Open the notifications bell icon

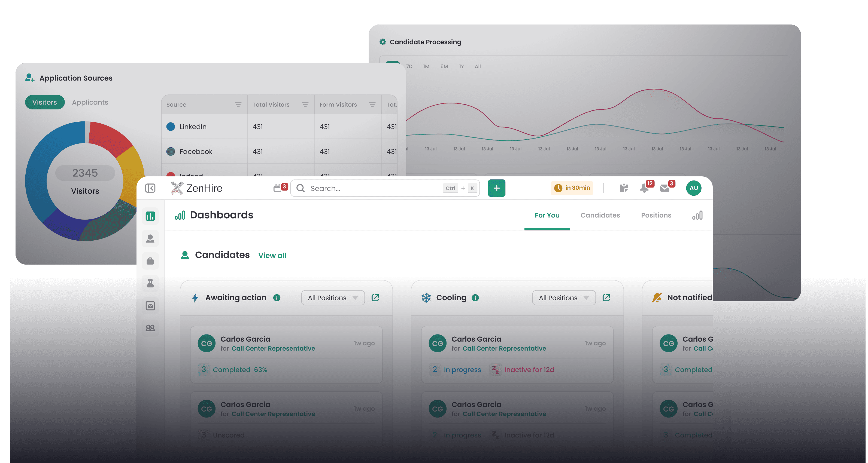pos(644,188)
